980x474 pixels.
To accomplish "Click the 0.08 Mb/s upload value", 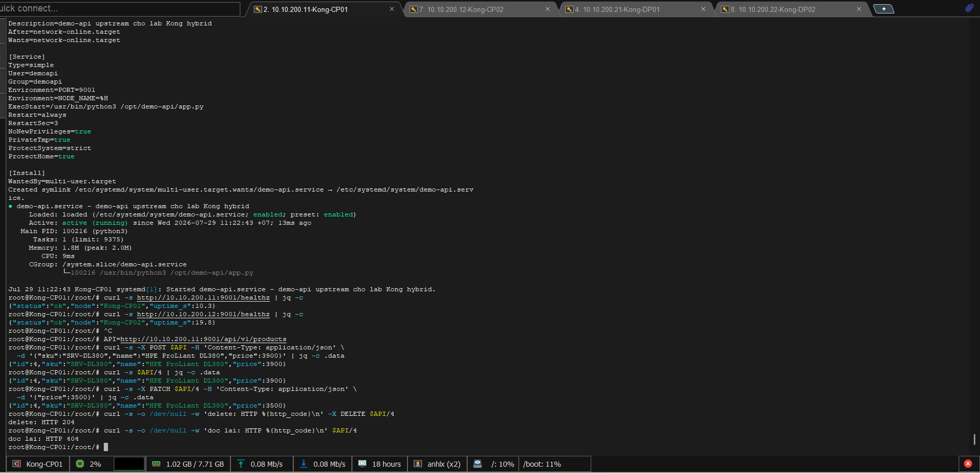I will [x=267, y=464].
